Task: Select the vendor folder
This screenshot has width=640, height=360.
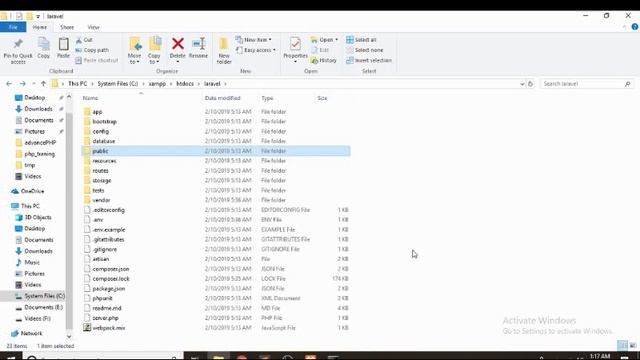Action: click(216, 200)
